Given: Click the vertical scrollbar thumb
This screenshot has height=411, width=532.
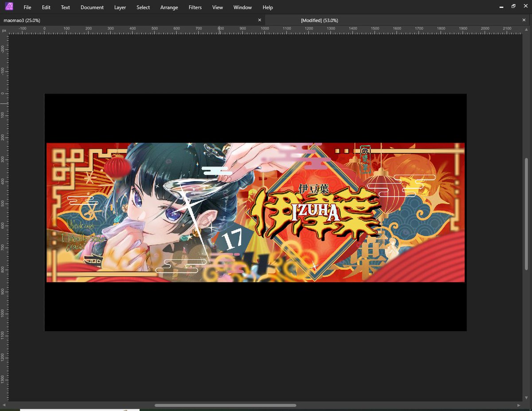Looking at the screenshot, I should (526, 215).
